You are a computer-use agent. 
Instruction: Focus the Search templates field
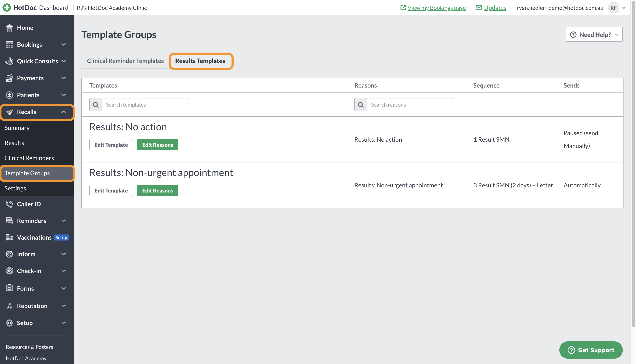pyautogui.click(x=145, y=105)
